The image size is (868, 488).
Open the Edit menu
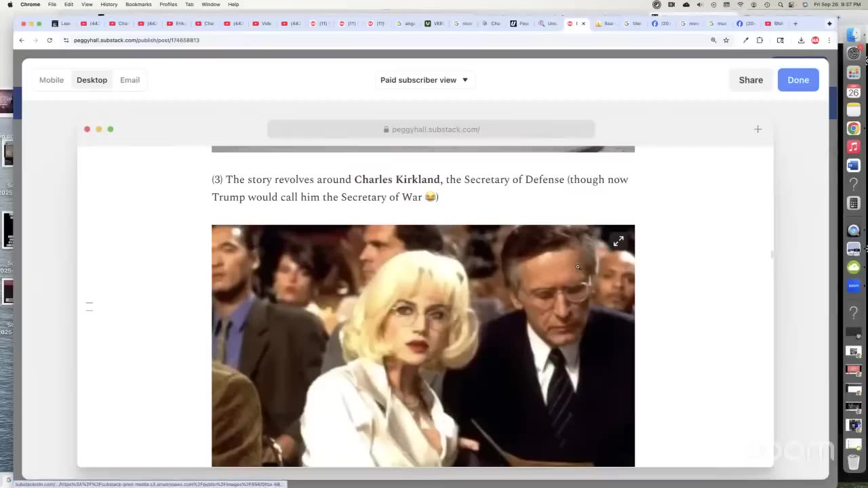point(69,4)
